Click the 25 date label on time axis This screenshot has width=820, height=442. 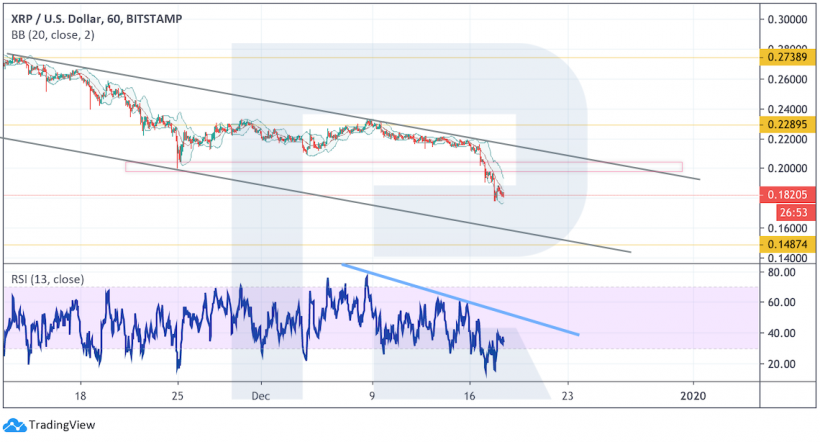[178, 396]
